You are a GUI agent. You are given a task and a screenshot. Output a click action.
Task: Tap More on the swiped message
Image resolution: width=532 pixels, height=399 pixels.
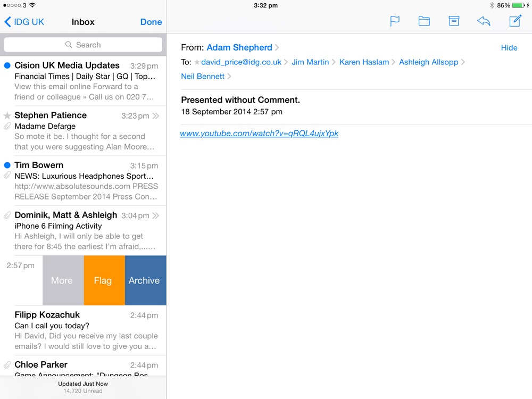(63, 280)
